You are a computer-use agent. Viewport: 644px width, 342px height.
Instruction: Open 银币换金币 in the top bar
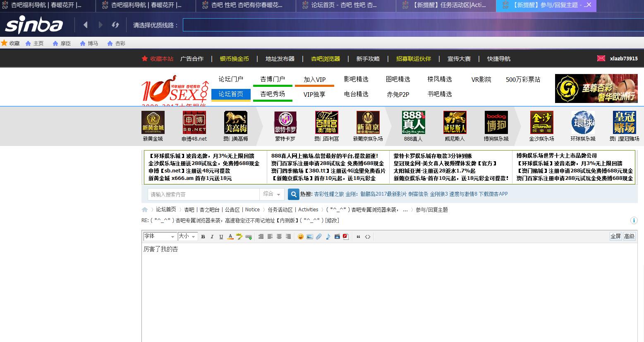(x=235, y=59)
